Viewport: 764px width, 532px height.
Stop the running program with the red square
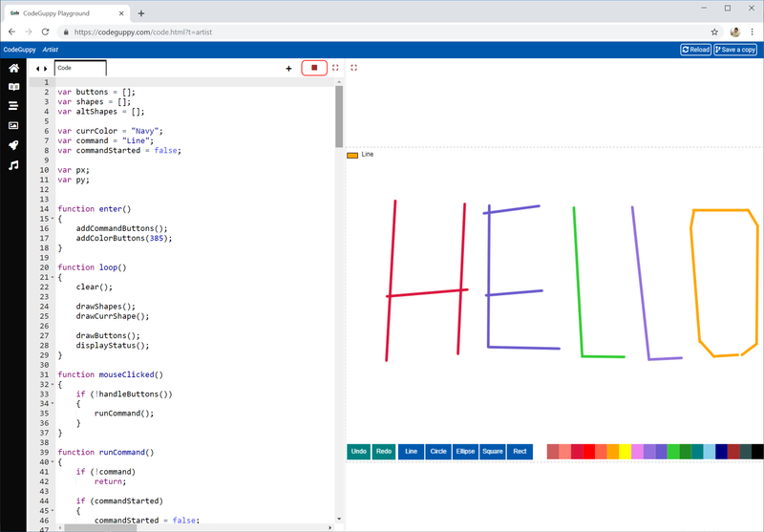click(x=314, y=68)
